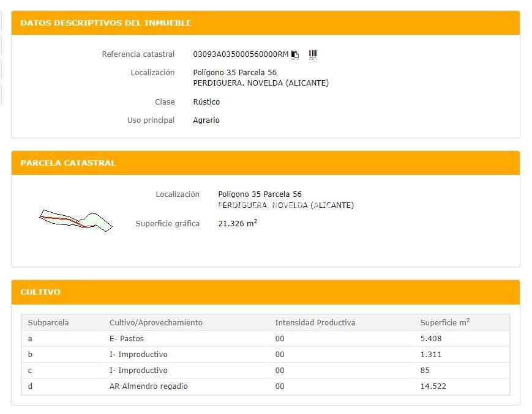Select surface value 85
The image size is (532, 414).
click(x=425, y=371)
